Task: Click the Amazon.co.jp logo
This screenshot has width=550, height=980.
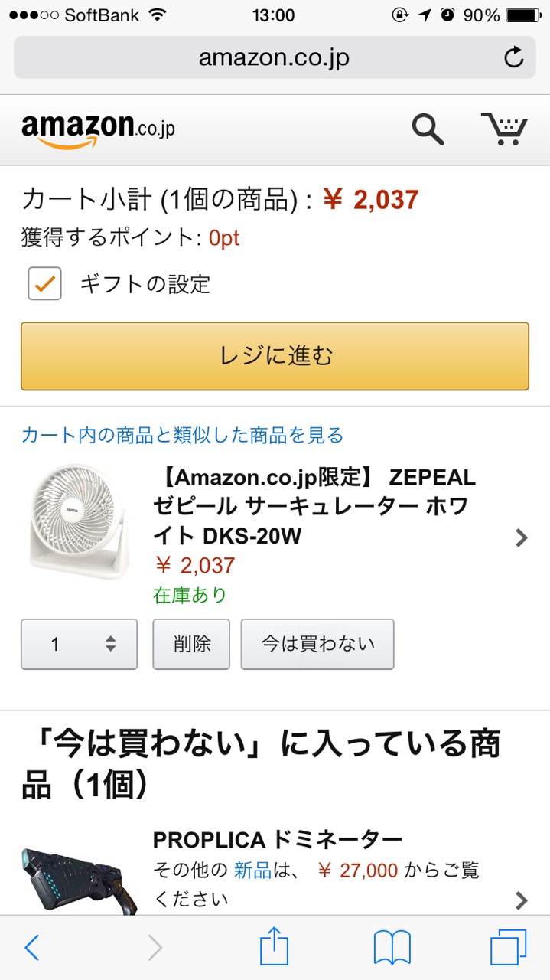Action: tap(98, 129)
